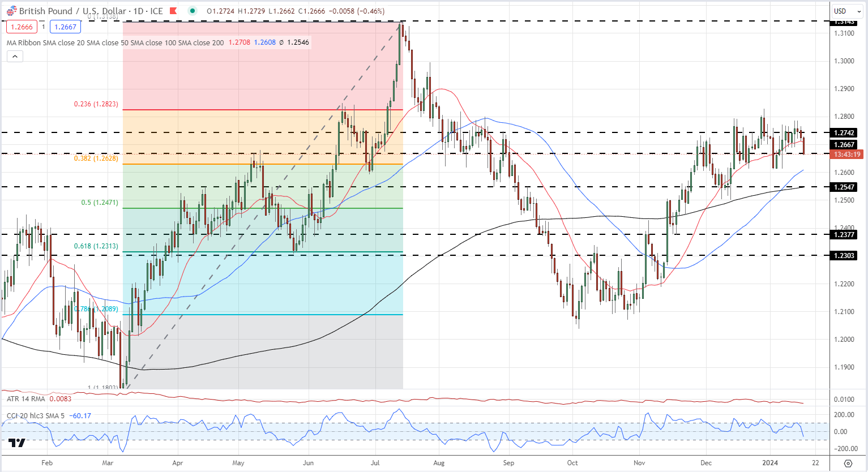Click the 200 SMA value 1.2546
The height and width of the screenshot is (472, 868).
(298, 42)
